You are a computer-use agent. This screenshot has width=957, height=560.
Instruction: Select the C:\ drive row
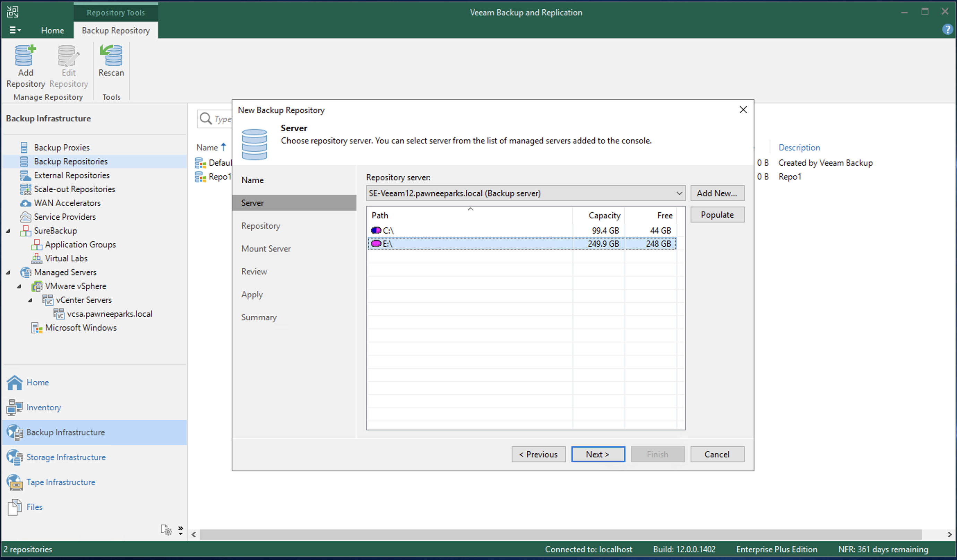coord(522,230)
